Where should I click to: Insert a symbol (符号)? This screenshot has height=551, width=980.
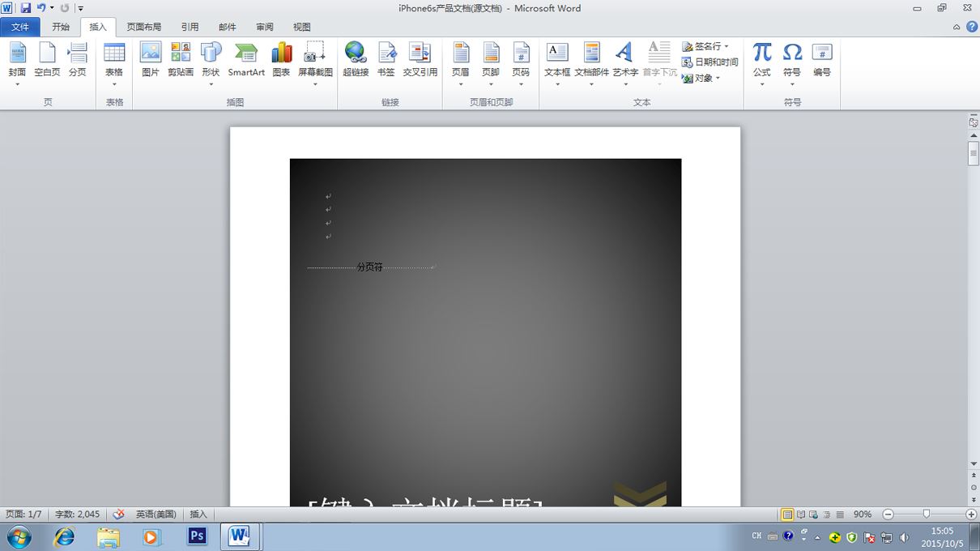792,65
